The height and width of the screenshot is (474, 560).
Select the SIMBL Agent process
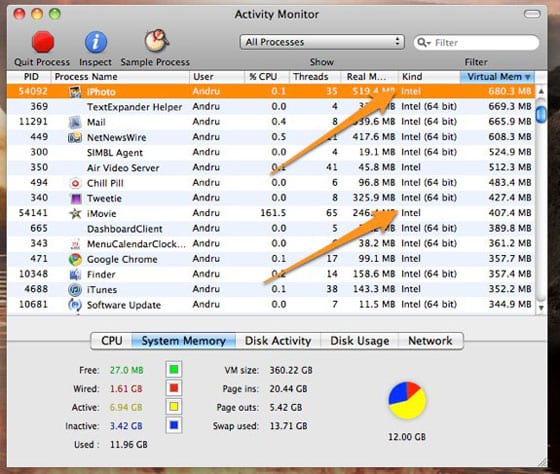(115, 153)
